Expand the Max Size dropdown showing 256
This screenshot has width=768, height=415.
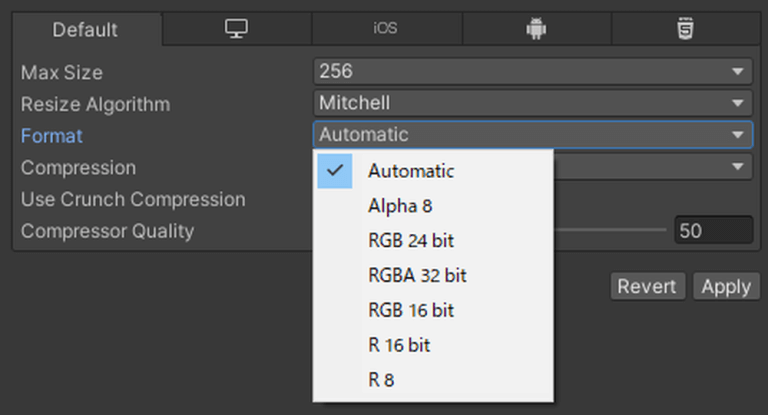532,72
